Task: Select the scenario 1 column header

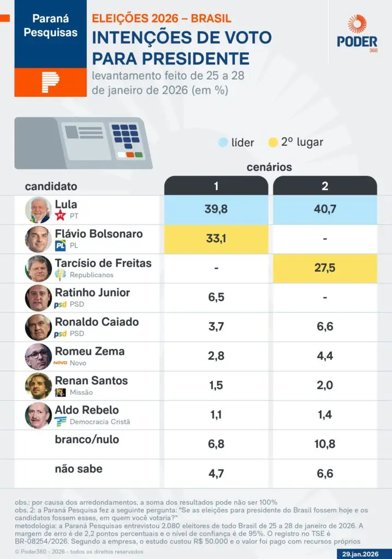Action: pyautogui.click(x=216, y=186)
